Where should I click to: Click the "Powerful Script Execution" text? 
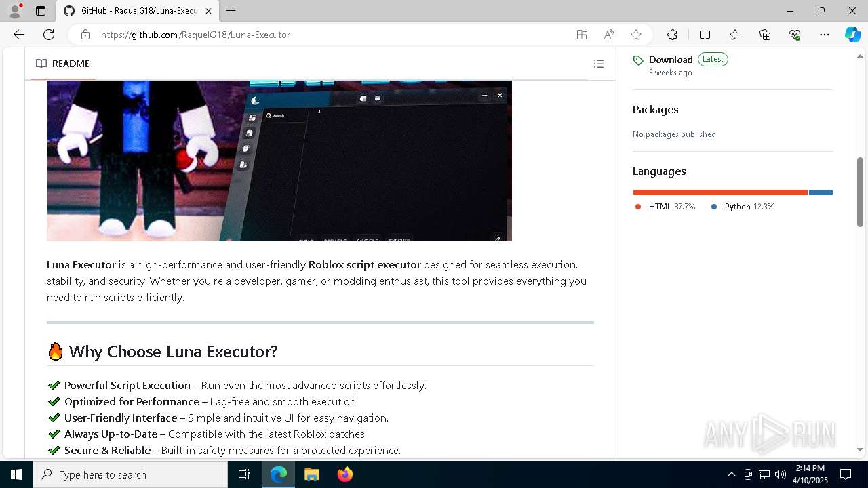click(127, 386)
